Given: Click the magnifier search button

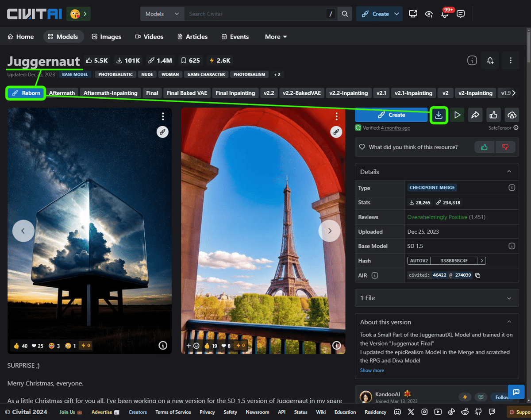Looking at the screenshot, I should pos(345,14).
